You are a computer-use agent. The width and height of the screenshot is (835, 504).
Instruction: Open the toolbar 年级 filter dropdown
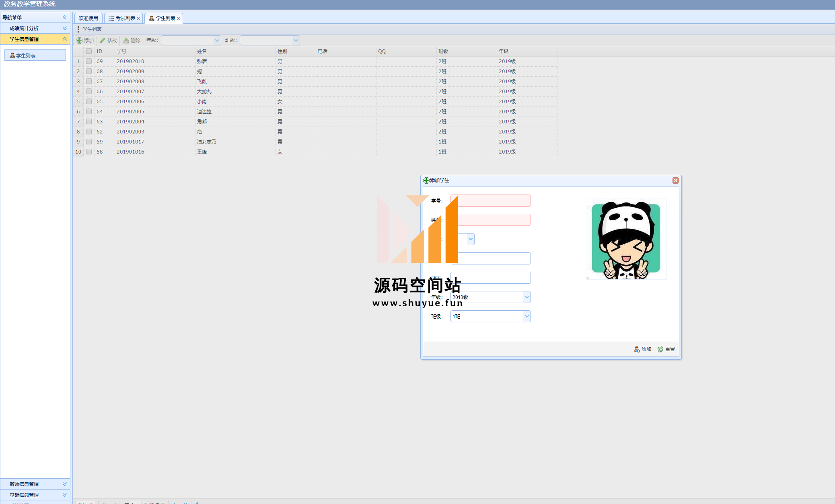pyautogui.click(x=217, y=40)
